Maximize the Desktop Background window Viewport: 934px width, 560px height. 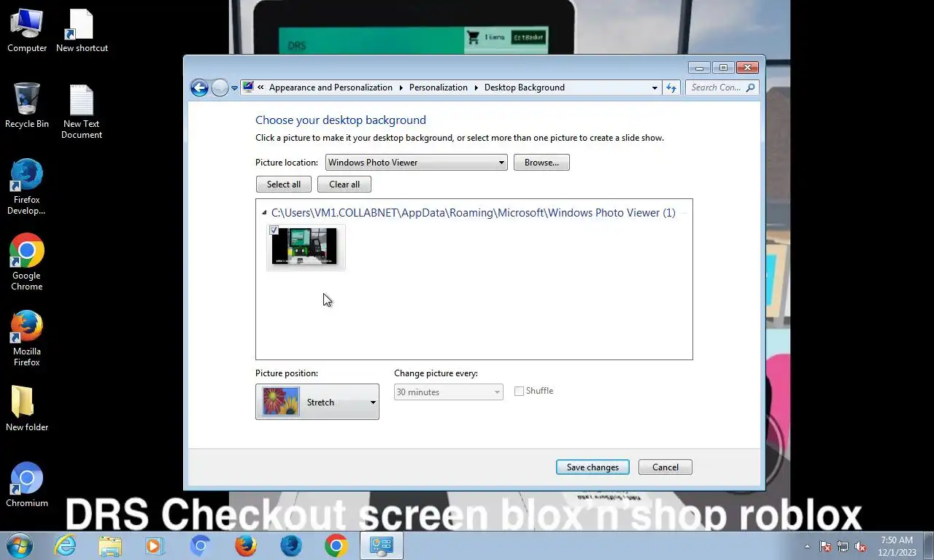723,68
